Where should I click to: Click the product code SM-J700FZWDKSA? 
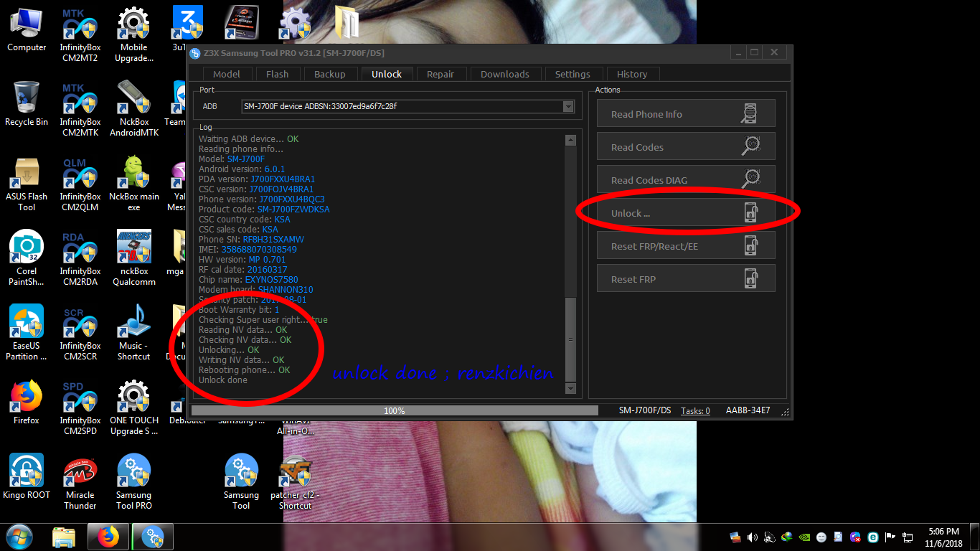293,209
